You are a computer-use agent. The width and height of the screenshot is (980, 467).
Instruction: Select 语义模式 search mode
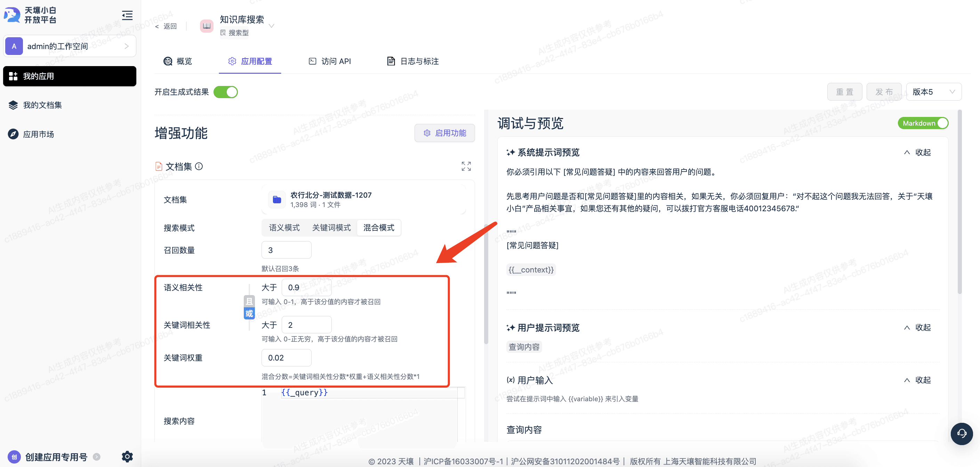(284, 228)
